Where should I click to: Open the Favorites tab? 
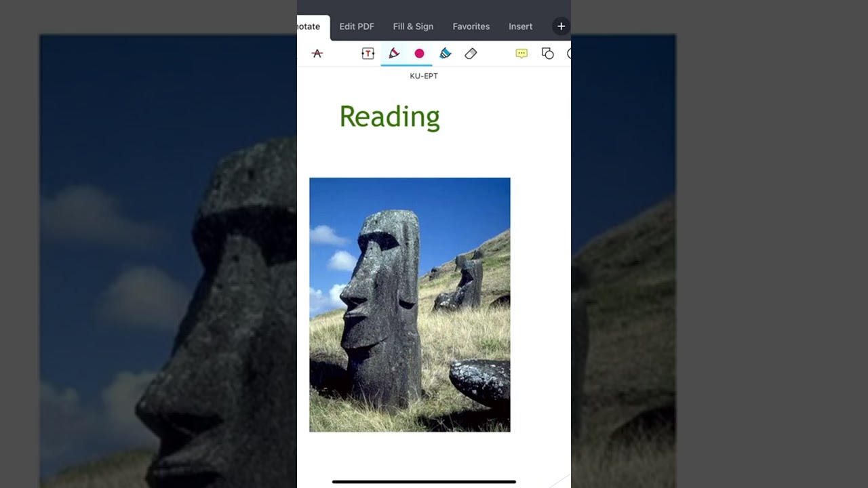coord(471,26)
